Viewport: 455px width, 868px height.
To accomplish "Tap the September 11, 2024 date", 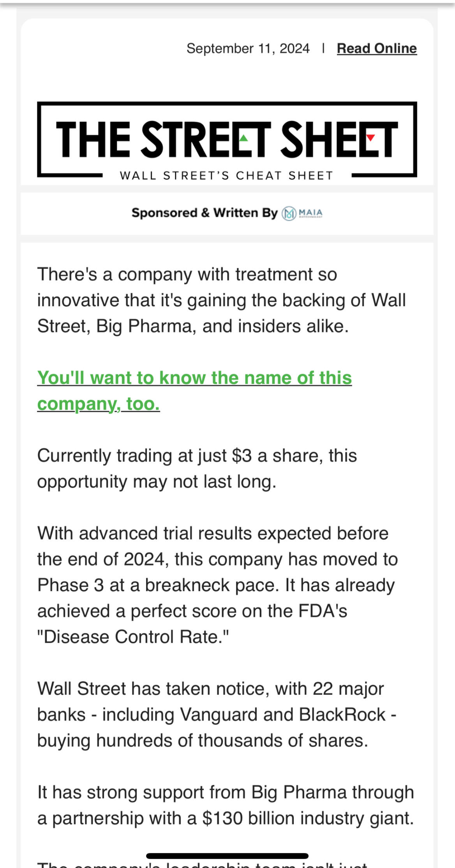I will point(248,48).
